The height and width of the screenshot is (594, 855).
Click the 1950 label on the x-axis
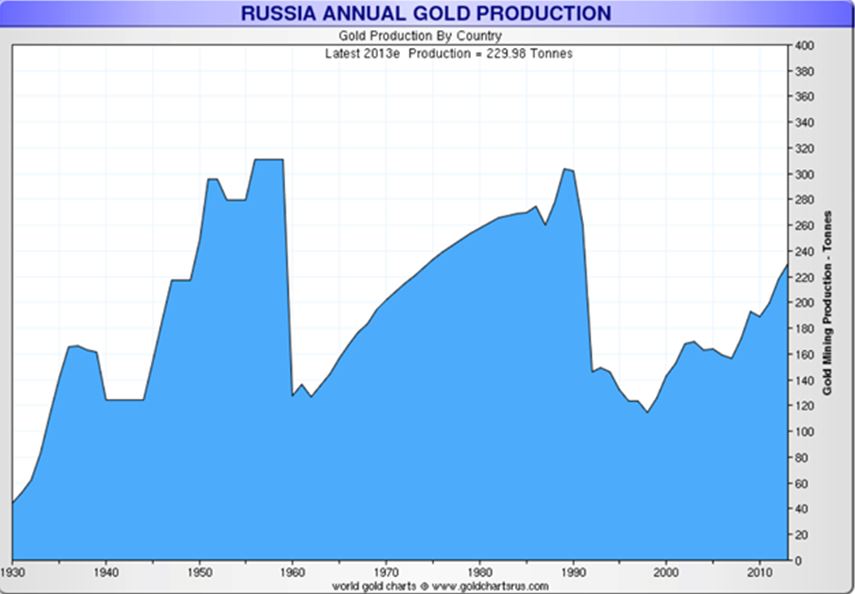point(199,573)
